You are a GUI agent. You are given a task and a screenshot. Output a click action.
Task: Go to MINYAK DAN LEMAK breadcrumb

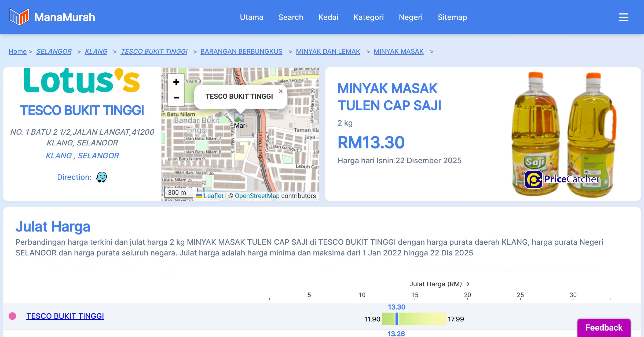click(x=328, y=51)
